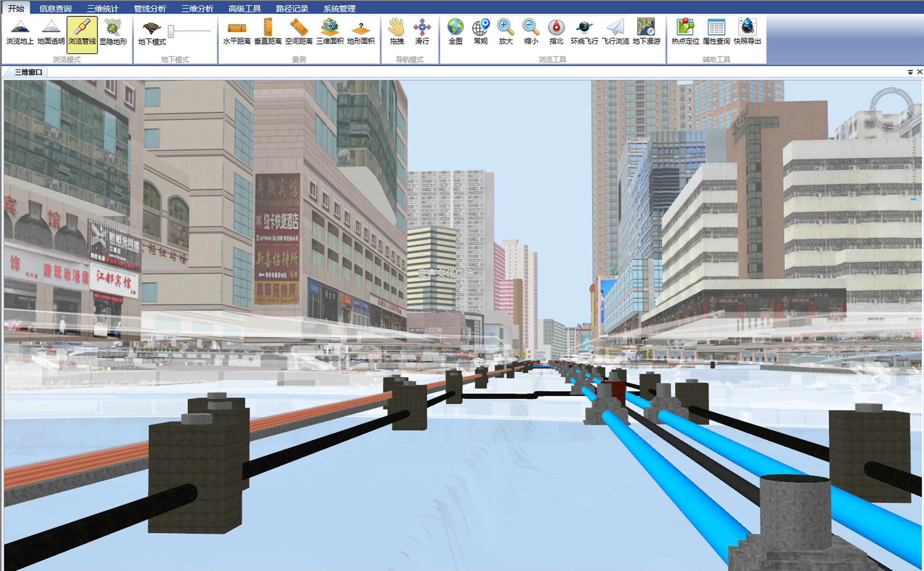Click the underground mode transparency slider handle
The width and height of the screenshot is (924, 571).
(x=171, y=31)
